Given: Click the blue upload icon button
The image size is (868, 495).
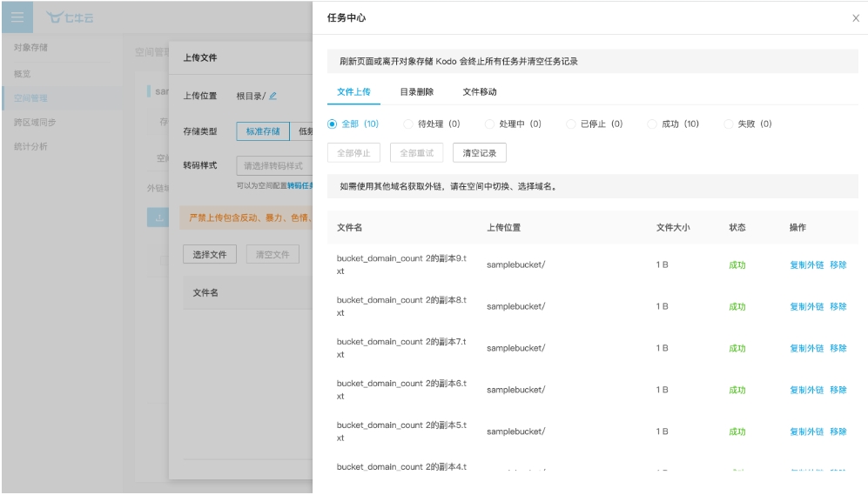Looking at the screenshot, I should coord(158,217).
